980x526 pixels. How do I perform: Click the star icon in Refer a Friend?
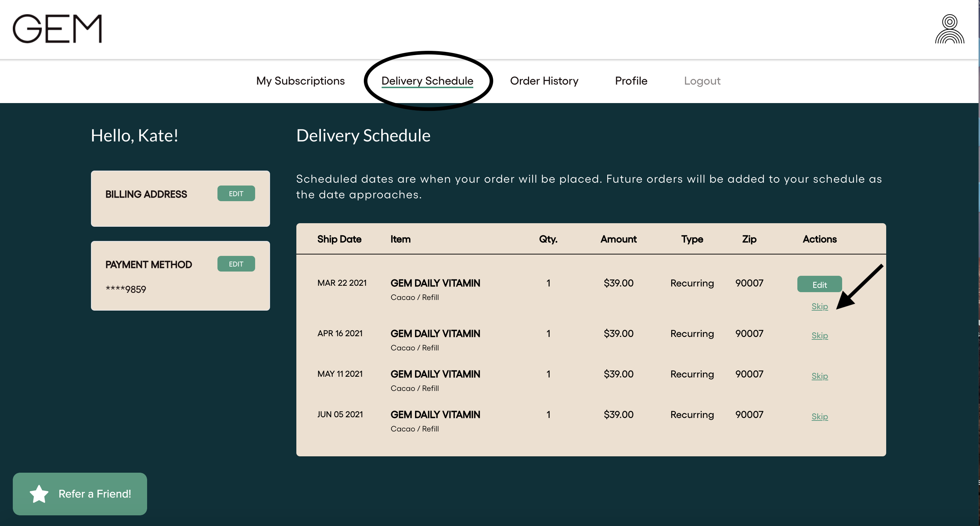[x=39, y=494]
